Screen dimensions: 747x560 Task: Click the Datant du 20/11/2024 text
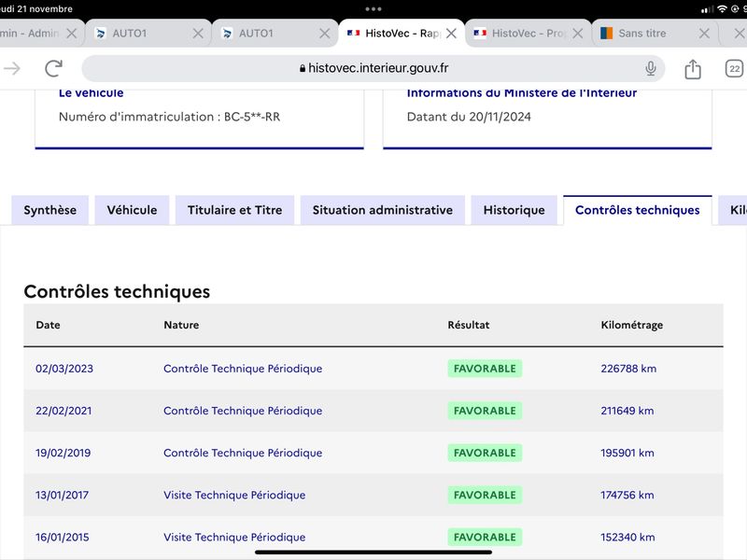[469, 117]
